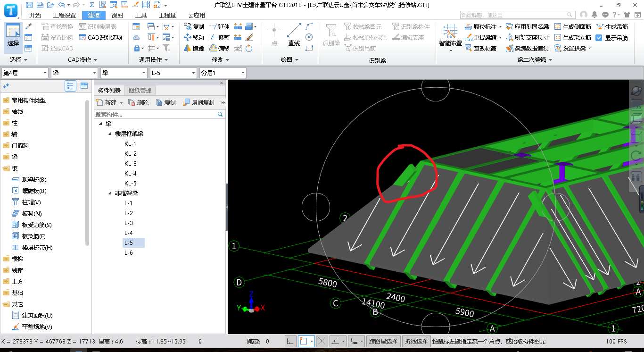Screen dimensions: 644x352
Task: Click the 3D orbit sphere icon
Action: pos(636,91)
